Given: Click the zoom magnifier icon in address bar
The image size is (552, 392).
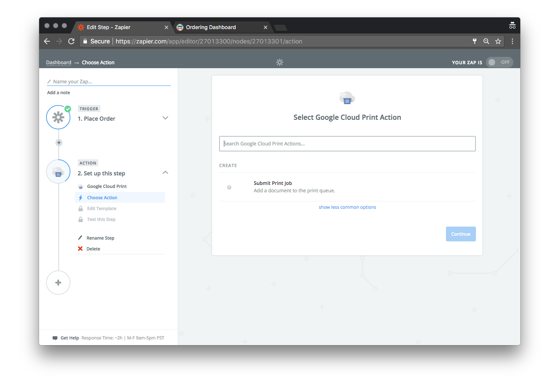Looking at the screenshot, I should point(486,41).
